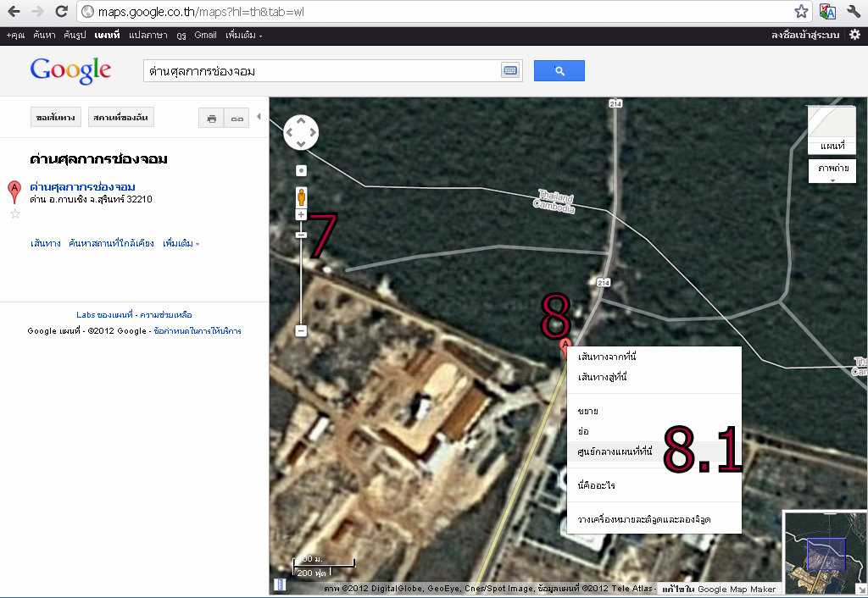Select the Street View pegman icon
Image resolution: width=868 pixels, height=598 pixels.
(x=301, y=197)
